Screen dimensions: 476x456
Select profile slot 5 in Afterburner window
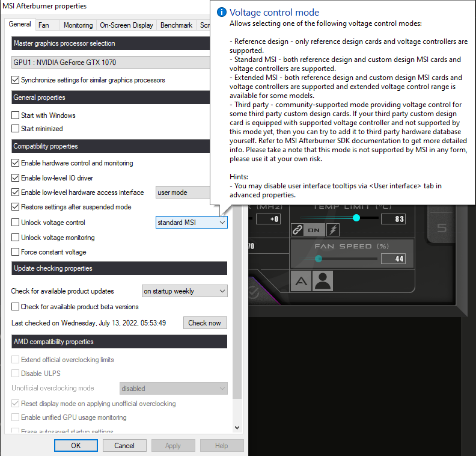pyautogui.click(x=442, y=227)
